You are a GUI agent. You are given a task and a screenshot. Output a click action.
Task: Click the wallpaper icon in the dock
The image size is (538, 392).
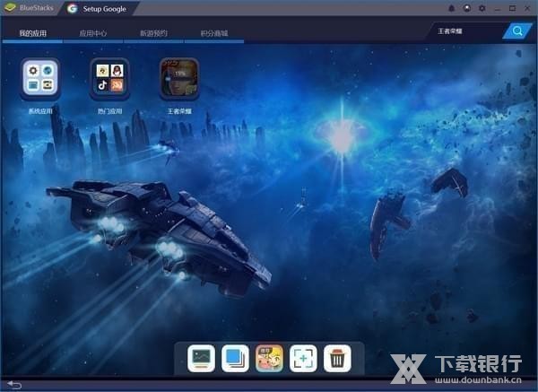[201, 358]
